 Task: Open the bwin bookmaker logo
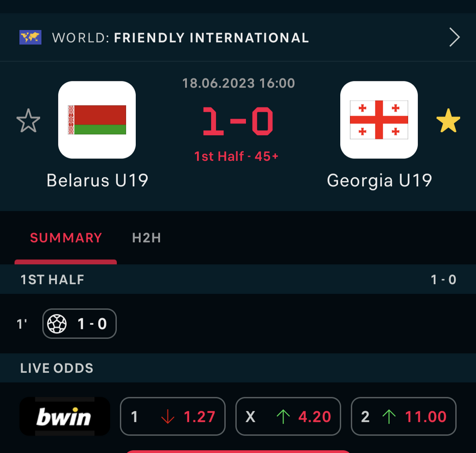(x=65, y=416)
